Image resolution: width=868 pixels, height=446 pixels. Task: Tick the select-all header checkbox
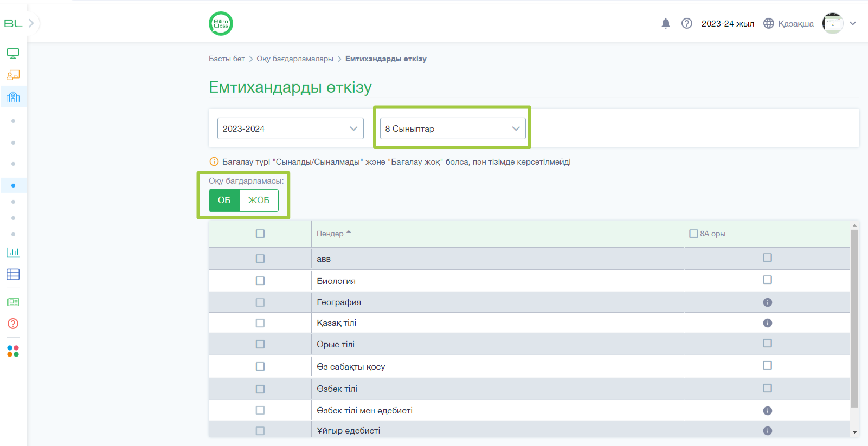click(260, 234)
